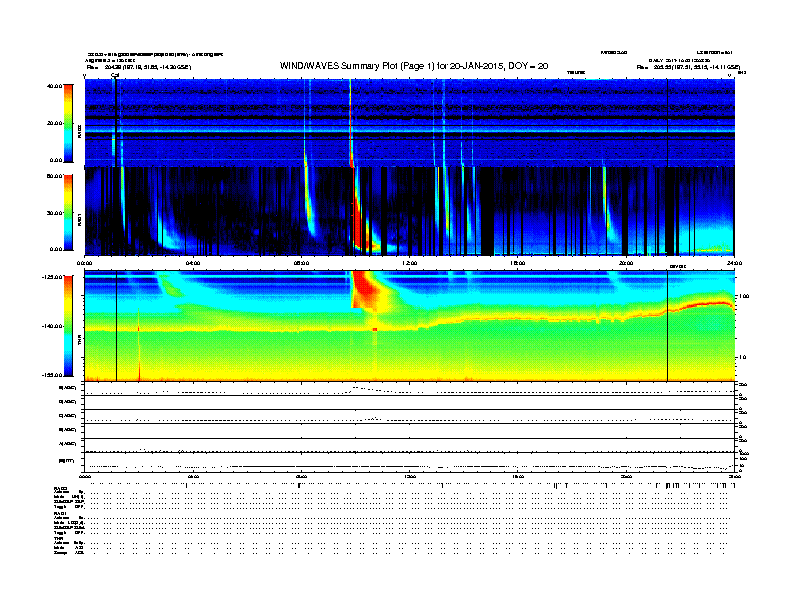Image resolution: width=792 pixels, height=612 pixels.
Task: Click the RAD1 status block heading at bottom left
Action: point(60,514)
